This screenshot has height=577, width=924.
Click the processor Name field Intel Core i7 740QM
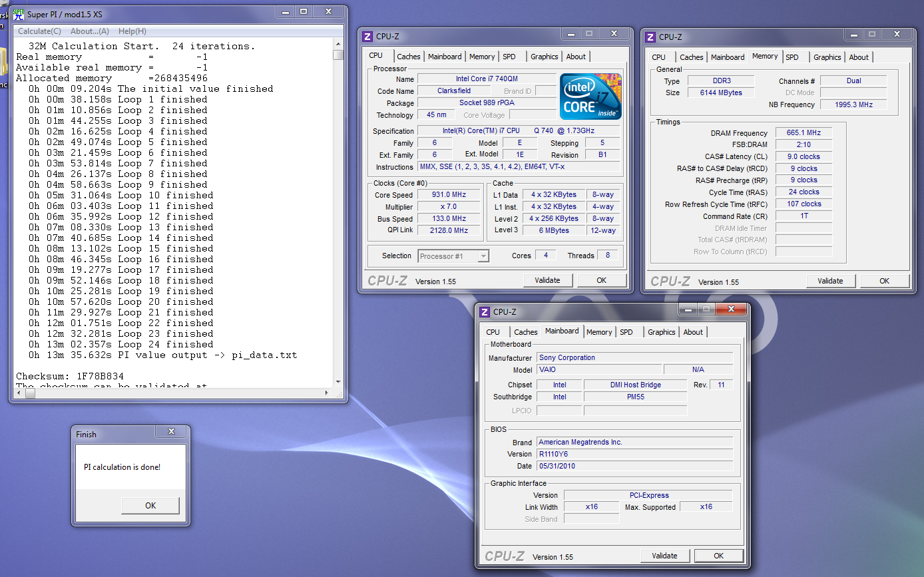click(487, 79)
